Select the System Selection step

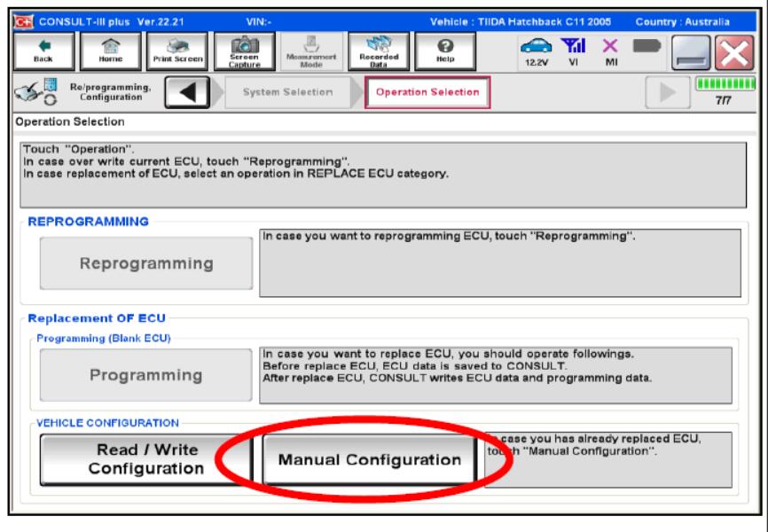pos(287,92)
